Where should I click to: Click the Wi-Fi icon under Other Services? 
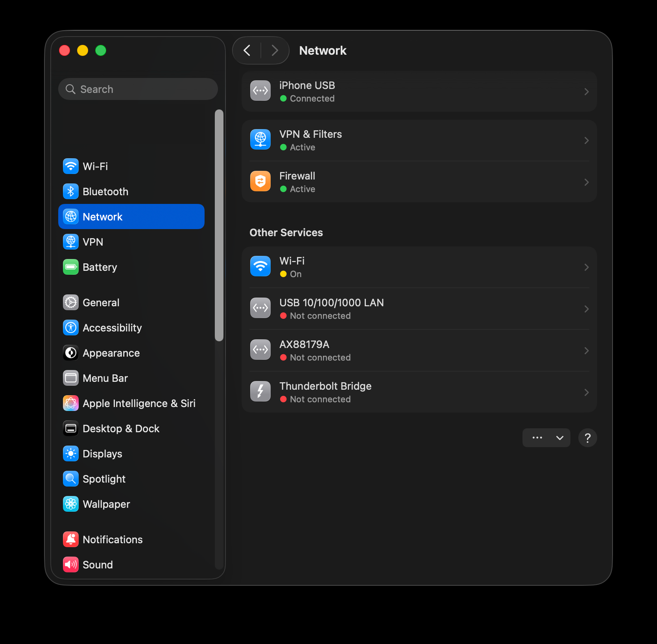260,266
